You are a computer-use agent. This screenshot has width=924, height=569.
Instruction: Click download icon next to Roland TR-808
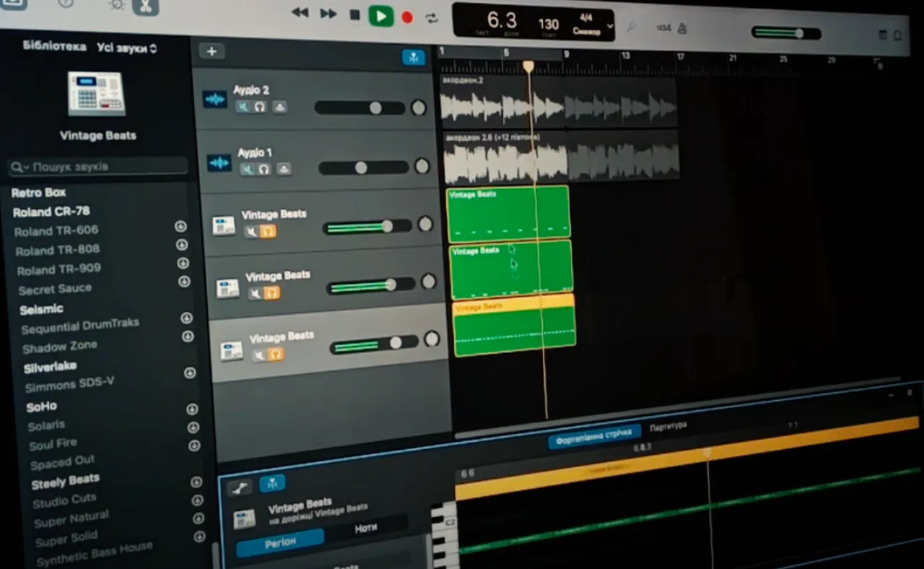coord(182,245)
